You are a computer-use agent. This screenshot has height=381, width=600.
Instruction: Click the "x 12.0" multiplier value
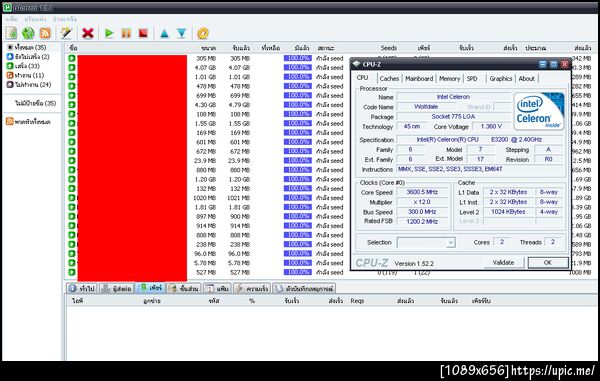coord(422,202)
